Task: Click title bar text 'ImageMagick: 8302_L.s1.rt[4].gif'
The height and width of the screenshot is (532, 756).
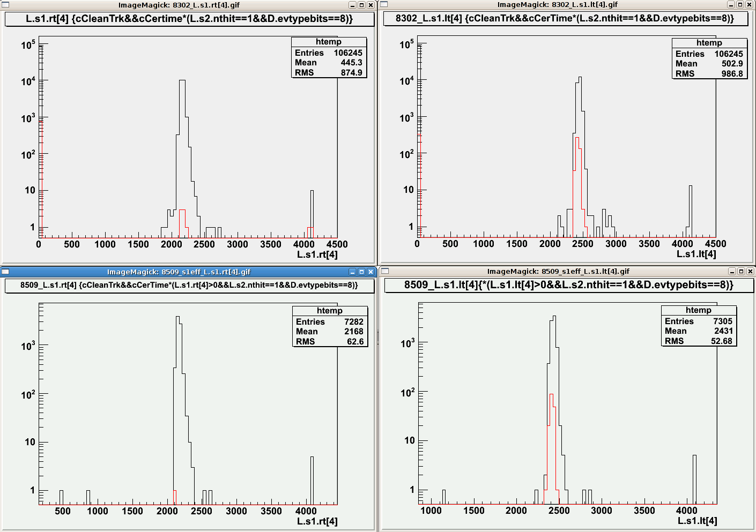Action: (179, 5)
